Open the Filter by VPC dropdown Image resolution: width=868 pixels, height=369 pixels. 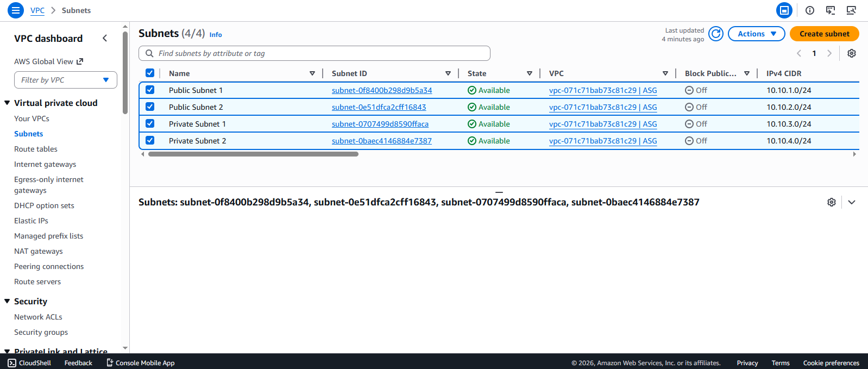click(x=66, y=80)
